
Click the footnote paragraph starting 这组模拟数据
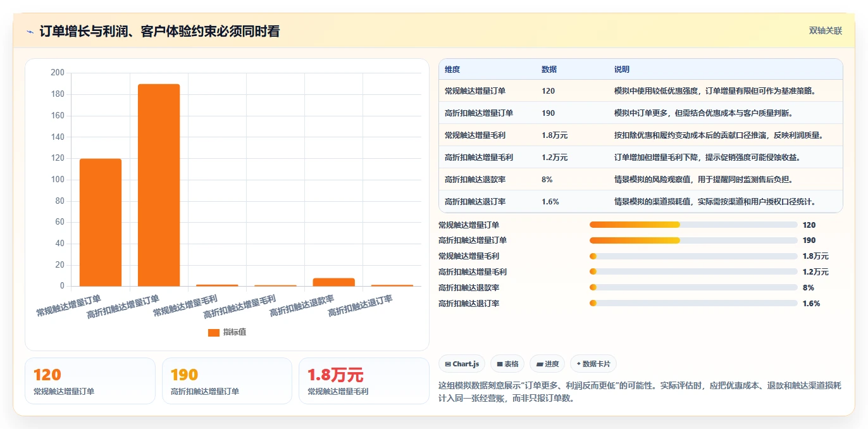pos(640,392)
